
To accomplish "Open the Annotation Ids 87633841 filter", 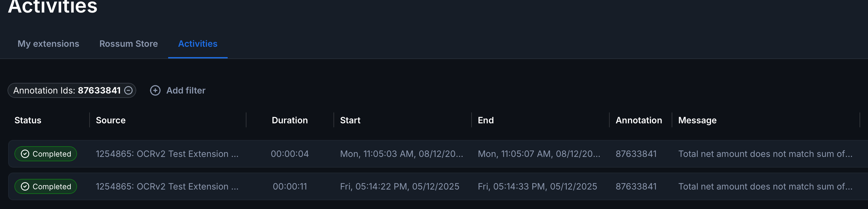I will (67, 90).
